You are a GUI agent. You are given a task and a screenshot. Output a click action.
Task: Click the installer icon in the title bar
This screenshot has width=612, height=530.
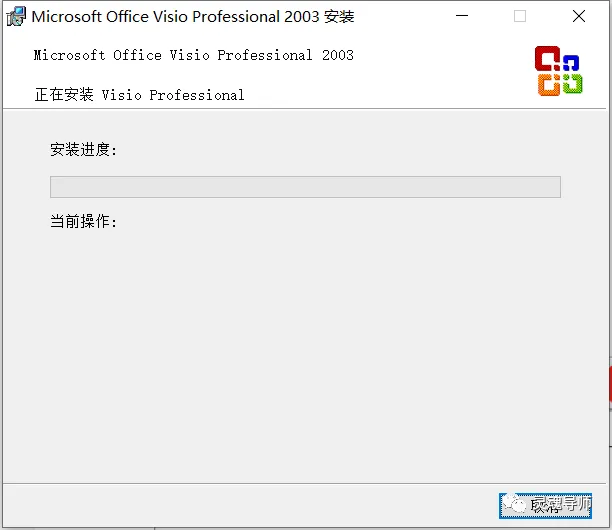tap(16, 16)
